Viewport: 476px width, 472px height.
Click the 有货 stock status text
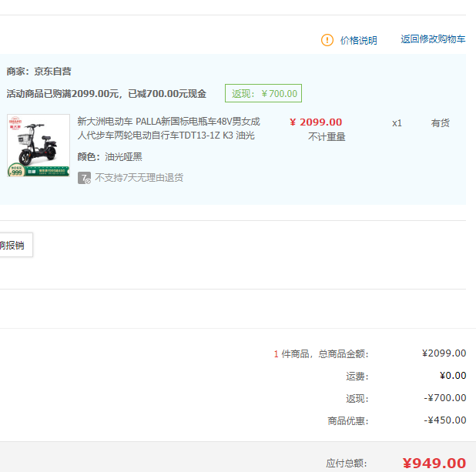point(440,123)
